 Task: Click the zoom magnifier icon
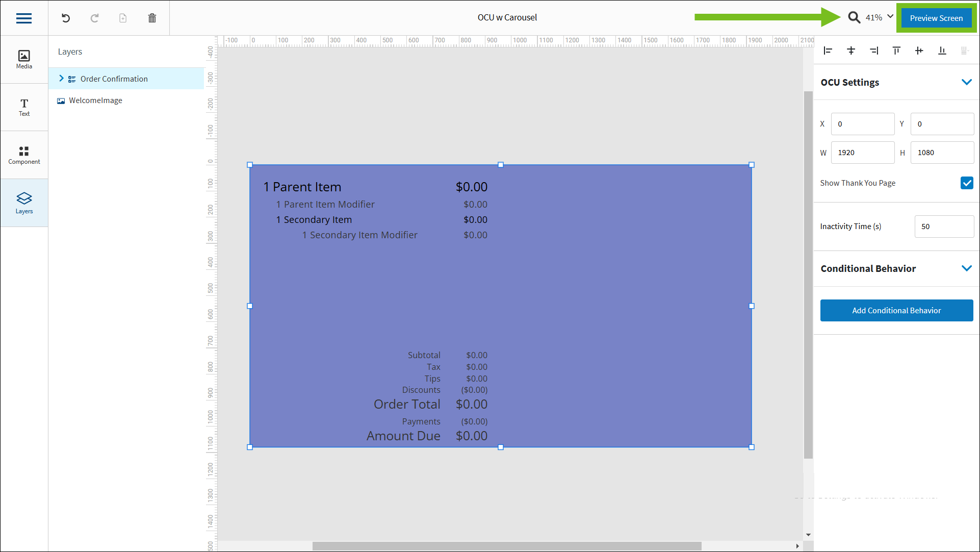855,17
